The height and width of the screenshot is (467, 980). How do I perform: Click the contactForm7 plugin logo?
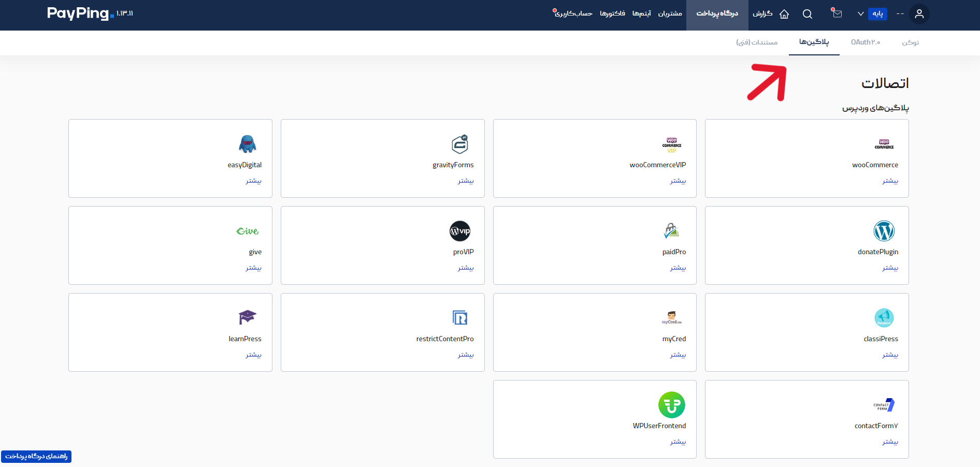(x=884, y=405)
